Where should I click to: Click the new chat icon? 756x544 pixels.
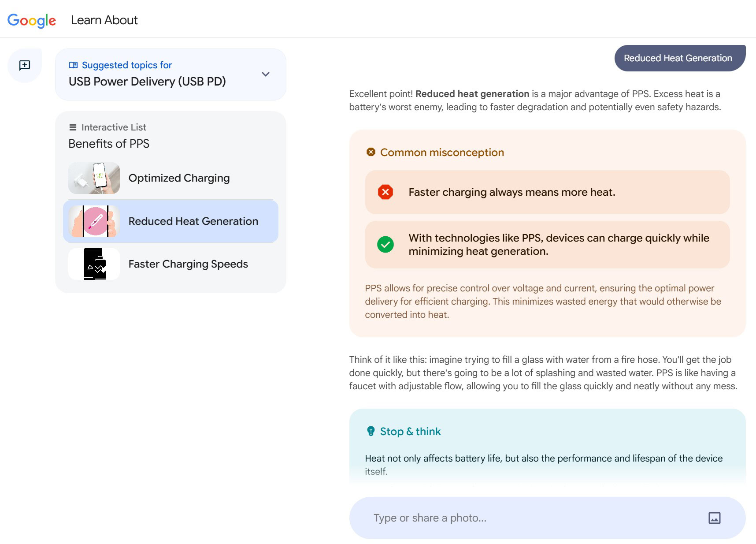click(25, 65)
